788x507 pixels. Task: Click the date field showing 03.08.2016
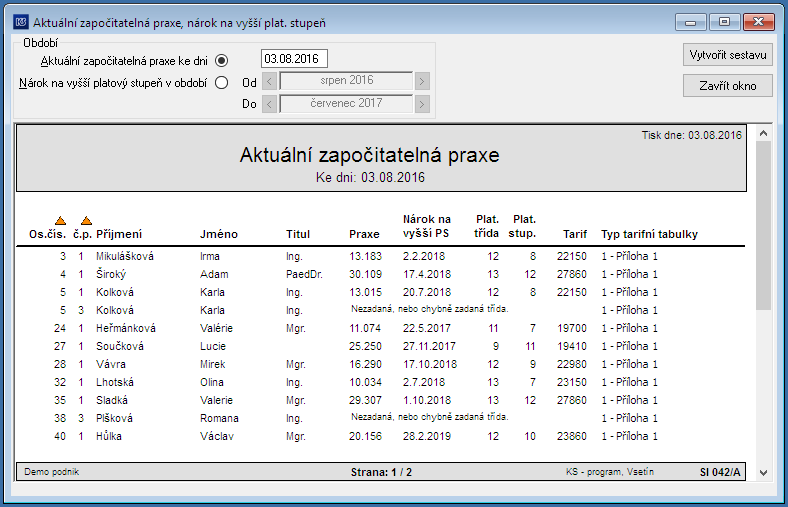tap(294, 59)
